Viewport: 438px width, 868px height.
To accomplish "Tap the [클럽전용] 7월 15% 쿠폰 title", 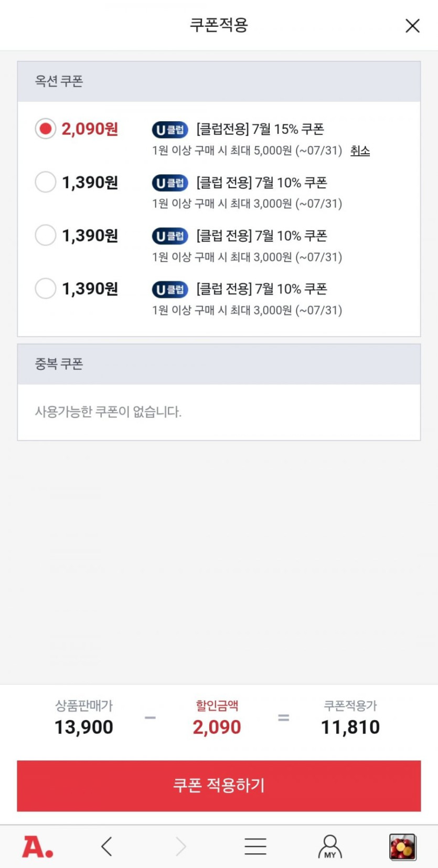I will (x=260, y=129).
